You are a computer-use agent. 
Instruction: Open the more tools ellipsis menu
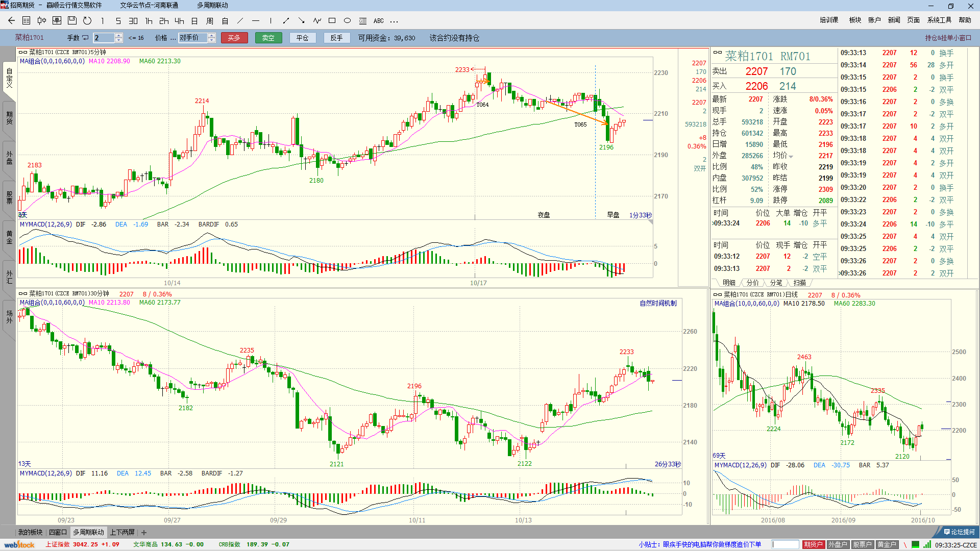[394, 21]
